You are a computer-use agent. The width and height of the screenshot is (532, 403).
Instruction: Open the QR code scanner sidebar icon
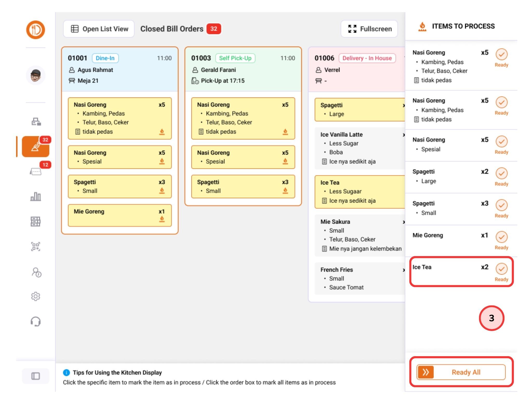(36, 246)
